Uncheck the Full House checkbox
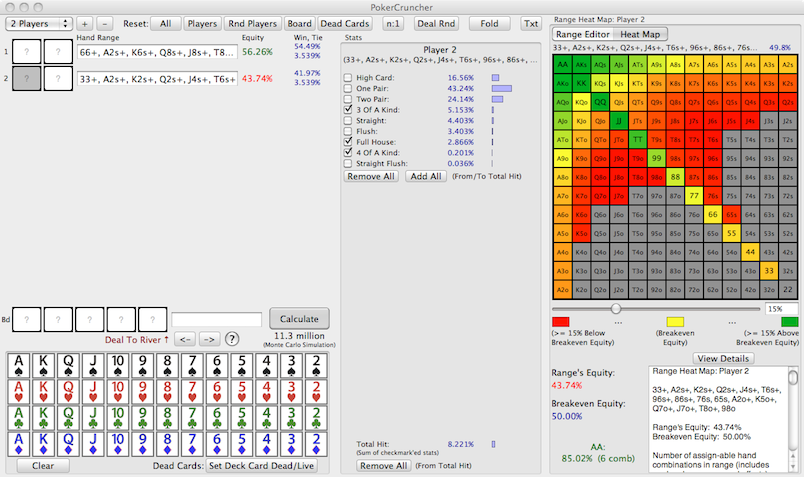804x477 pixels. click(348, 142)
